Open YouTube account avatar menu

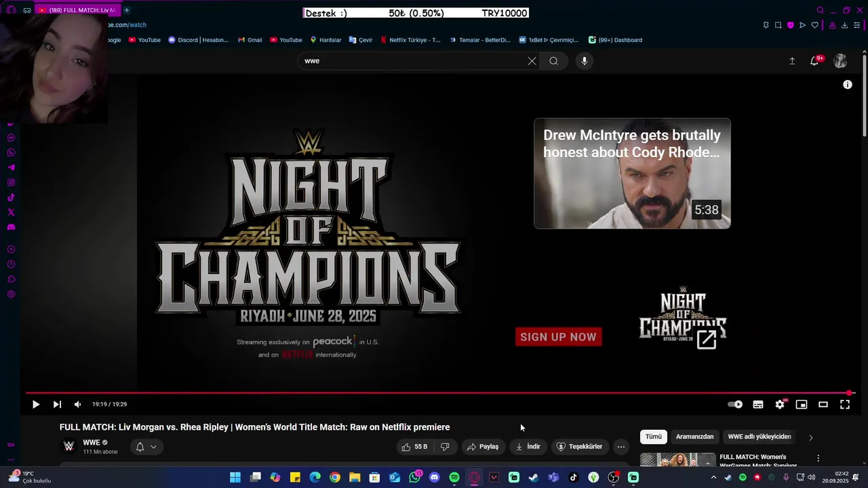840,61
